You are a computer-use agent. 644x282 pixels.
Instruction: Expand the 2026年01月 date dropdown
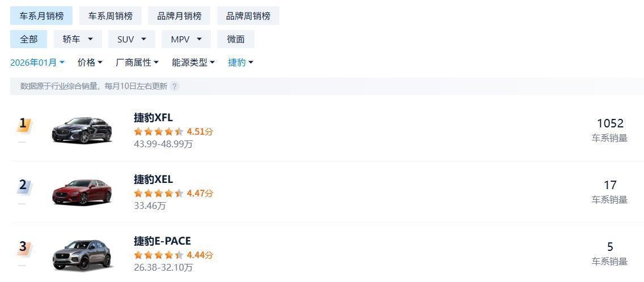click(37, 62)
